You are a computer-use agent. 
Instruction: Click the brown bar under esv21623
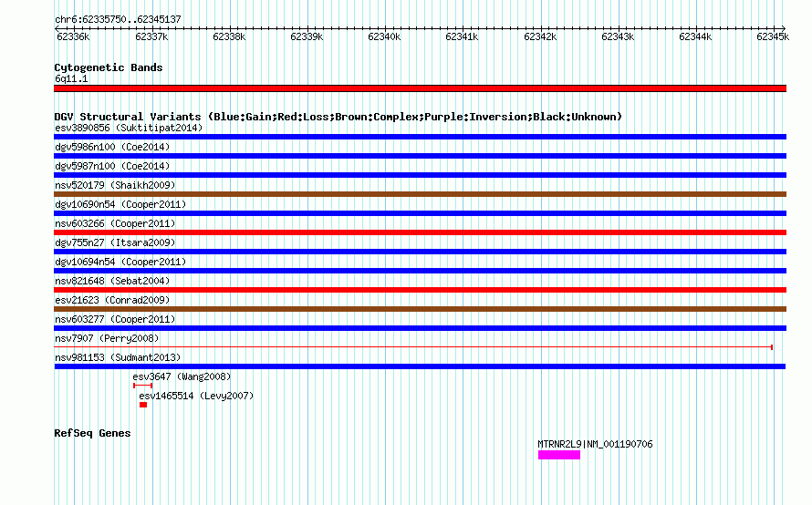(x=420, y=309)
